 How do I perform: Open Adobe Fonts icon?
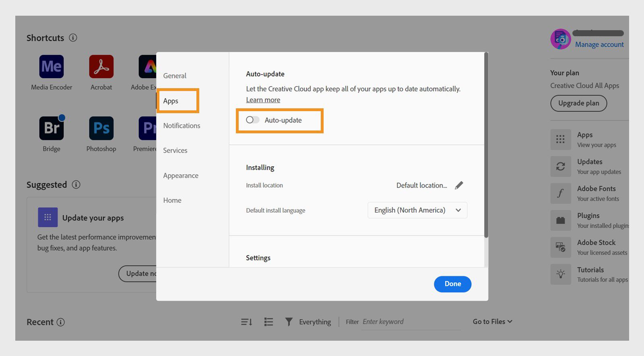(561, 193)
